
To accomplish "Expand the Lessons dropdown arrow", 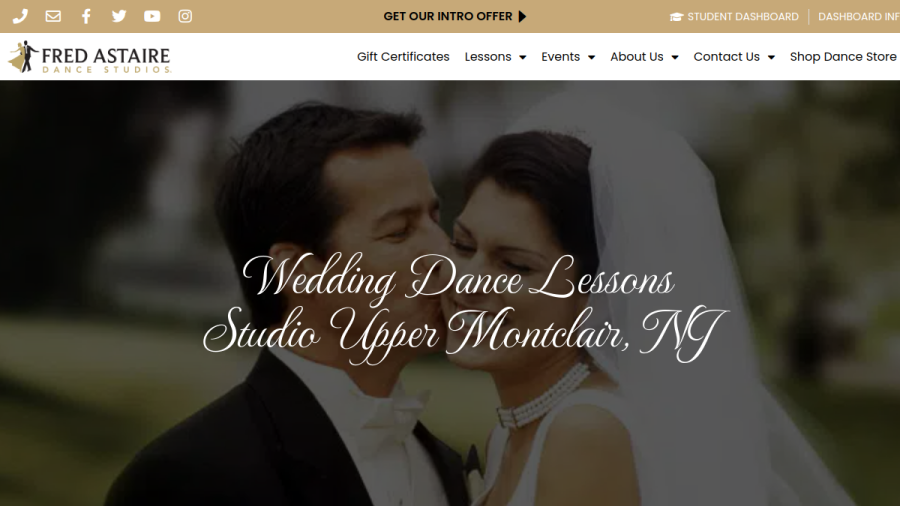I will [522, 57].
